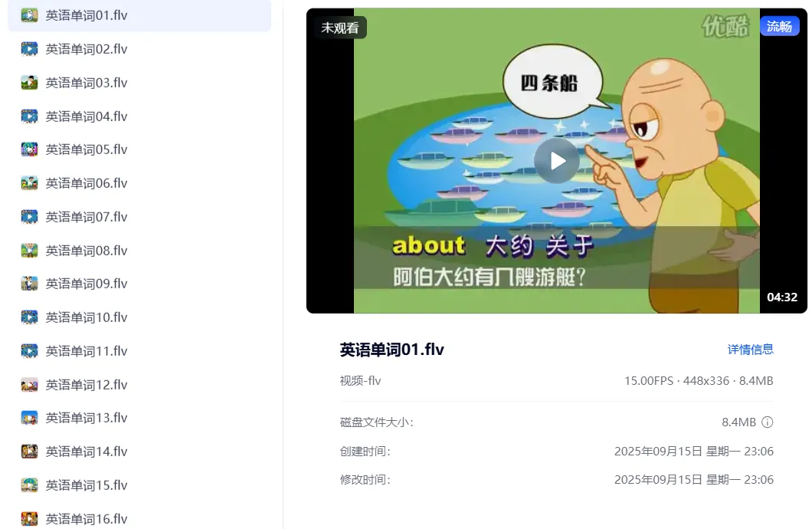Select the highlighted 英语单词01.flv row
The height and width of the screenshot is (529, 812).
(x=139, y=15)
